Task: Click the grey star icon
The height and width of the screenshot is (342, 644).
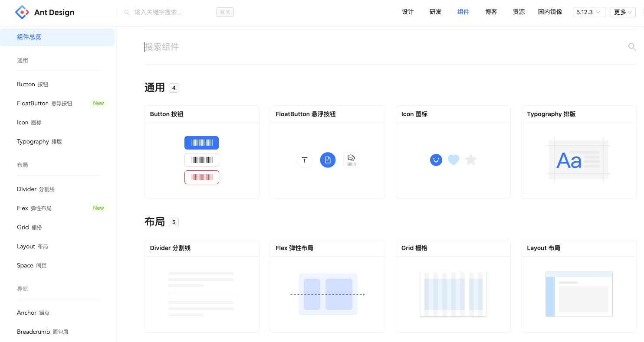Action: click(x=471, y=160)
